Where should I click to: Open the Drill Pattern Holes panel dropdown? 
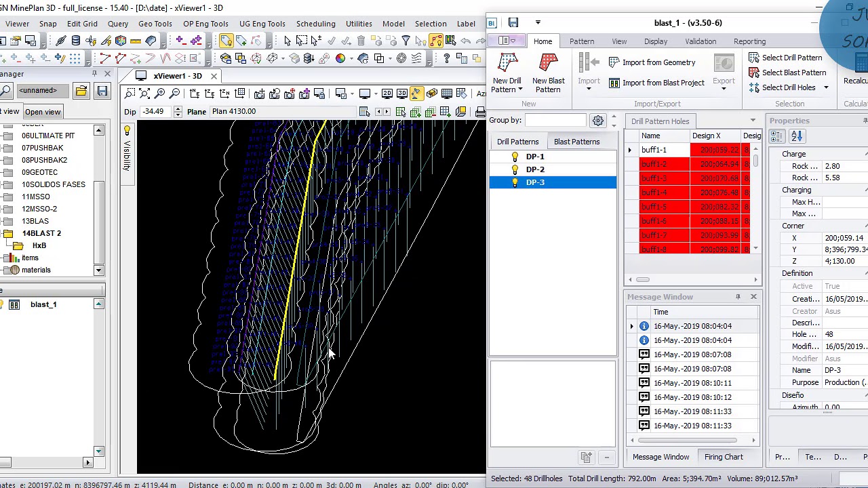[753, 121]
